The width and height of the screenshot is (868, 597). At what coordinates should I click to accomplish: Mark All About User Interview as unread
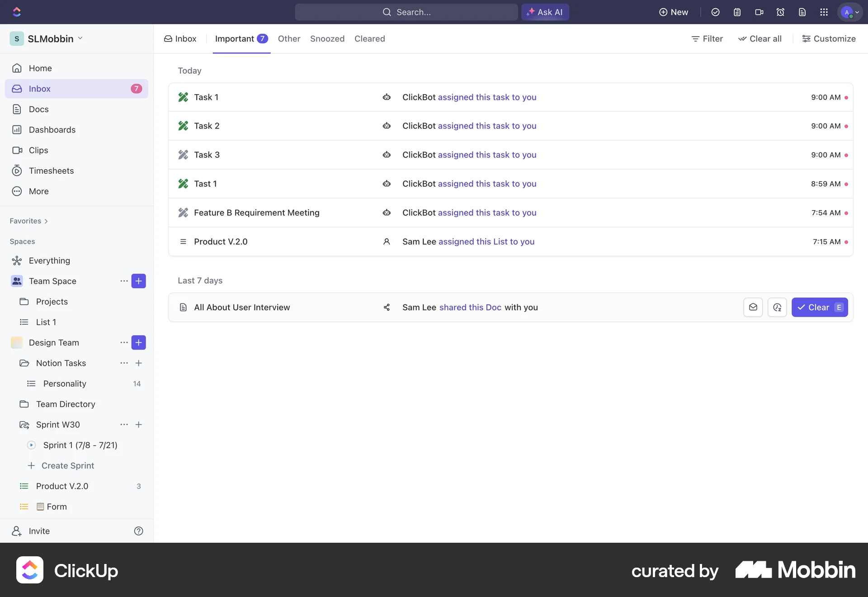pos(753,307)
